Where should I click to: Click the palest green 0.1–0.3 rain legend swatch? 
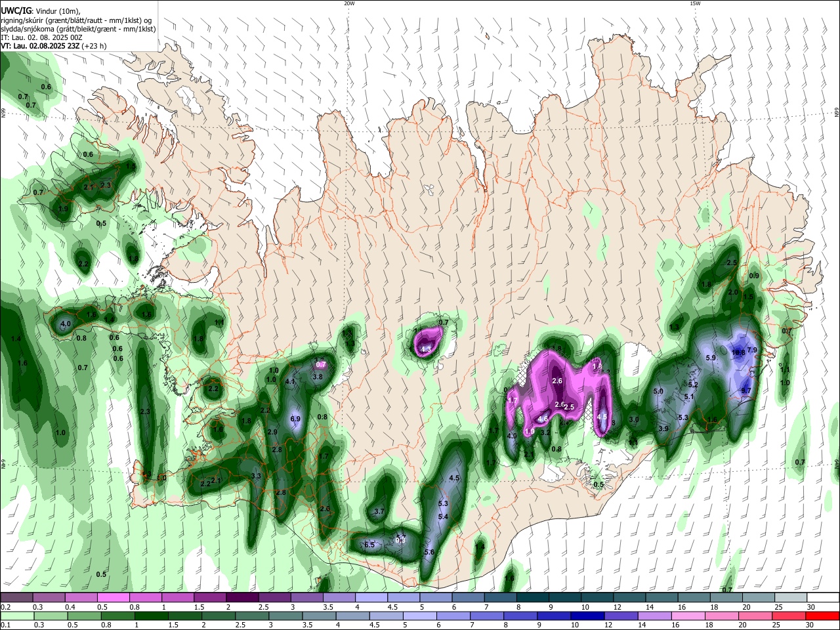[16, 616]
